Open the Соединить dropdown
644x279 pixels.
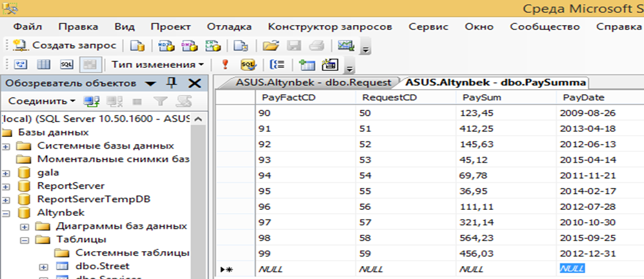42,101
